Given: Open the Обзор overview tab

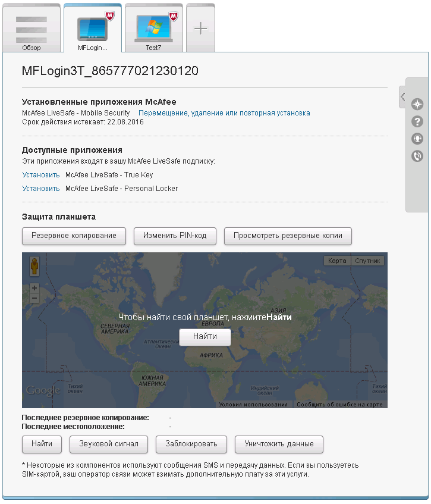Looking at the screenshot, I should click(x=32, y=29).
